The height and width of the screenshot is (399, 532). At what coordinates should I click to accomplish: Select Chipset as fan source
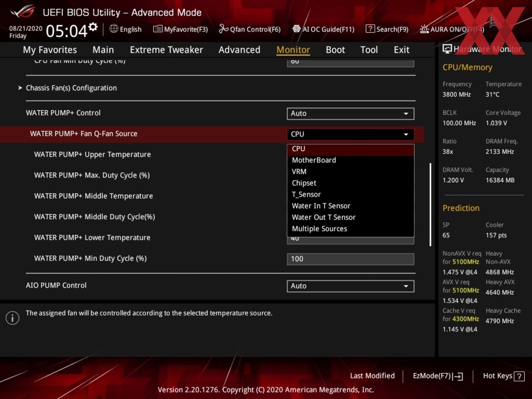(x=350, y=183)
